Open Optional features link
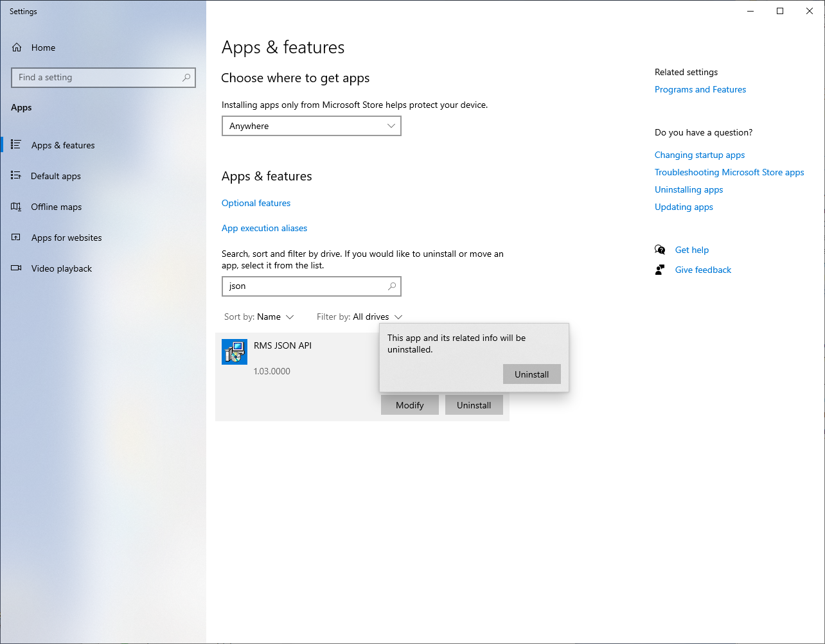The height and width of the screenshot is (644, 825). (x=256, y=203)
